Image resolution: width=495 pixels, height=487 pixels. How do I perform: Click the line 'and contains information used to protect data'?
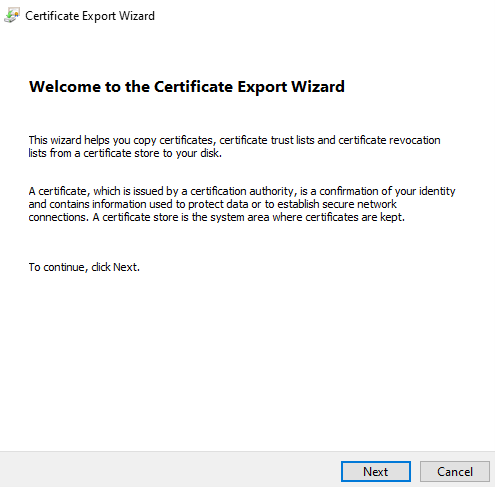click(x=212, y=204)
